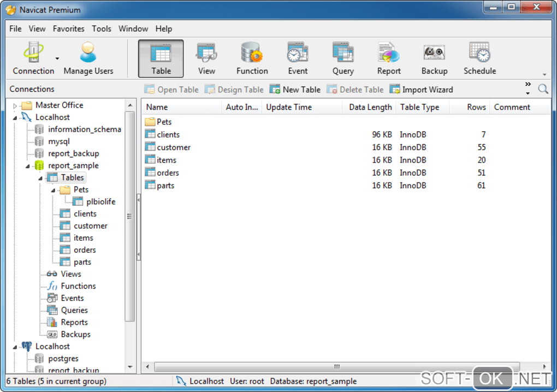
Task: Select the Table toolbar button
Action: [x=161, y=58]
